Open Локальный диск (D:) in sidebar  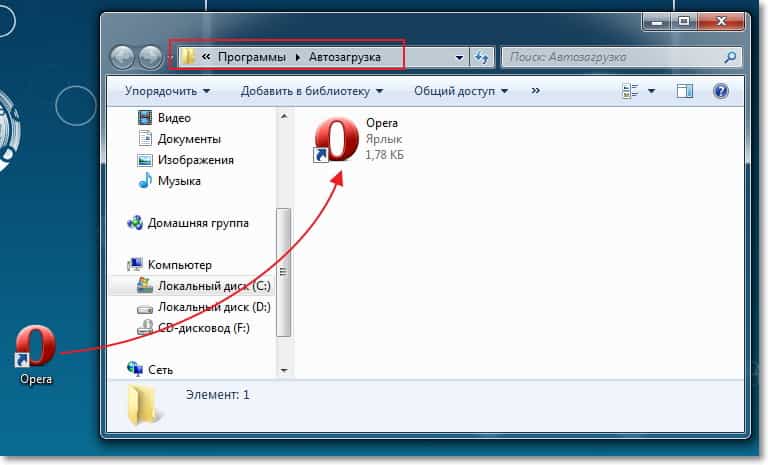point(214,307)
